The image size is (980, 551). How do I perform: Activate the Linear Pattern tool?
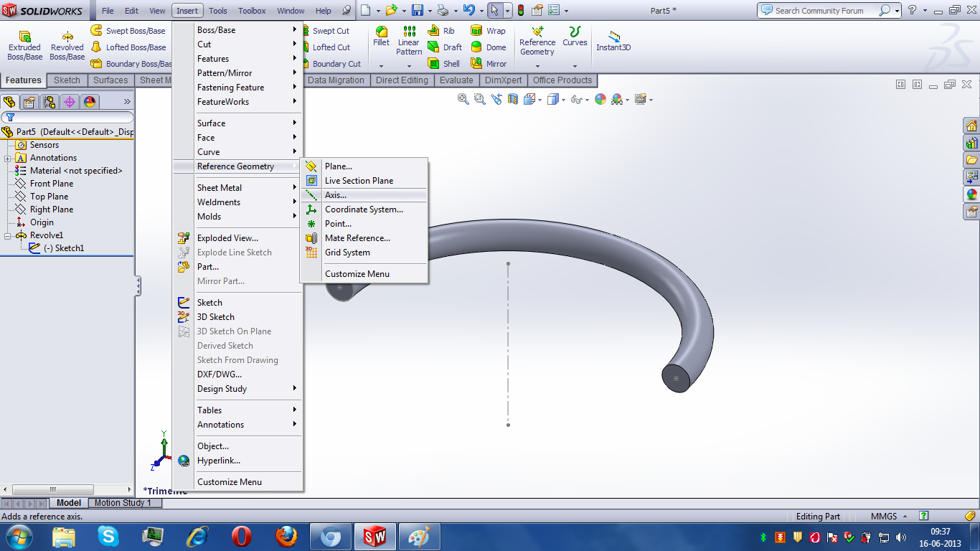click(409, 41)
